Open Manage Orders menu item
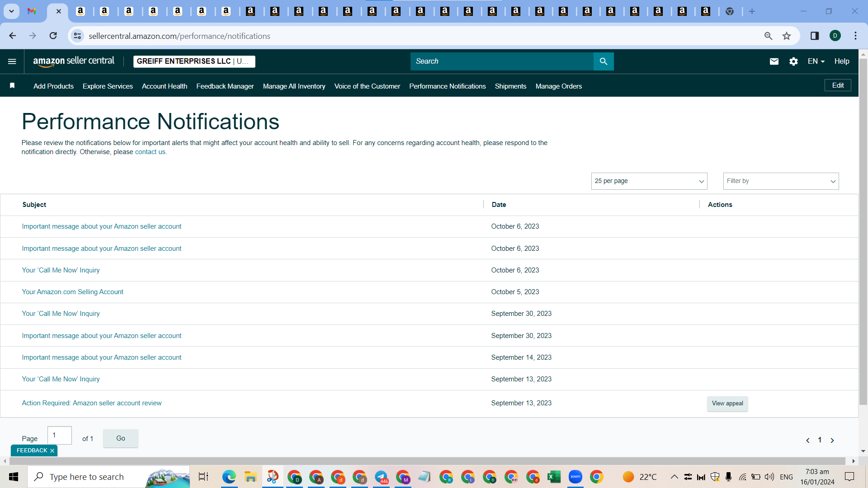This screenshot has width=868, height=488. point(559,86)
